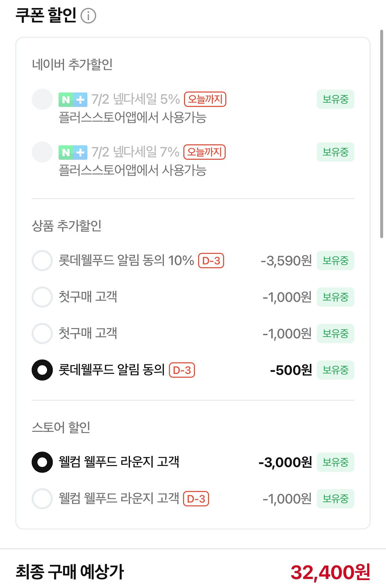Click the N+ badge on 7% coupon

73,152
